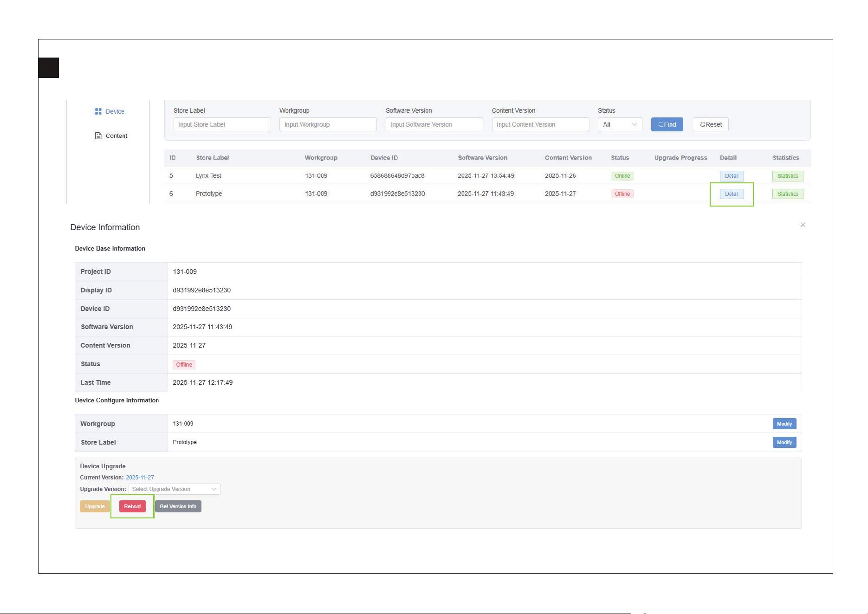The width and height of the screenshot is (868, 614).
Task: Click the Store Label column header
Action: [213, 158]
